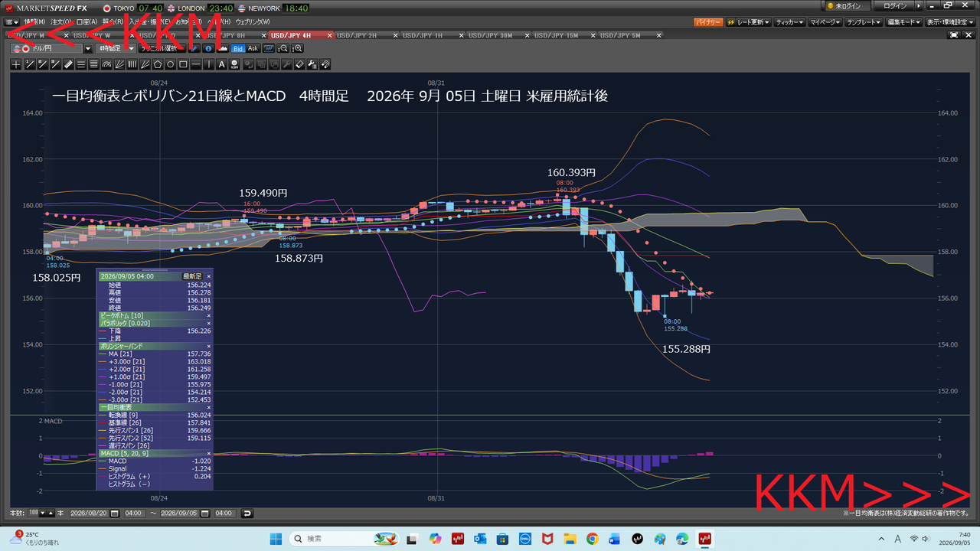
Task: Open the end date calendar picker
Action: [x=205, y=513]
